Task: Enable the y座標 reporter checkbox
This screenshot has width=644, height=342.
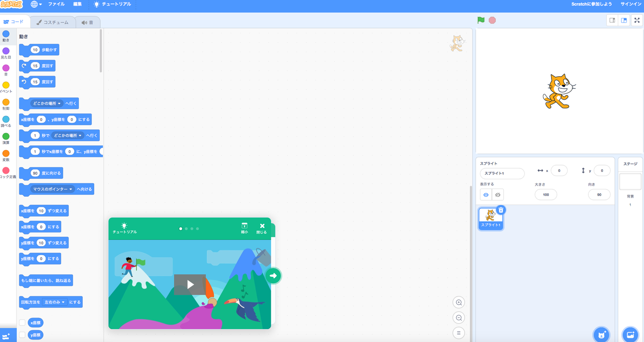Action: (22, 335)
